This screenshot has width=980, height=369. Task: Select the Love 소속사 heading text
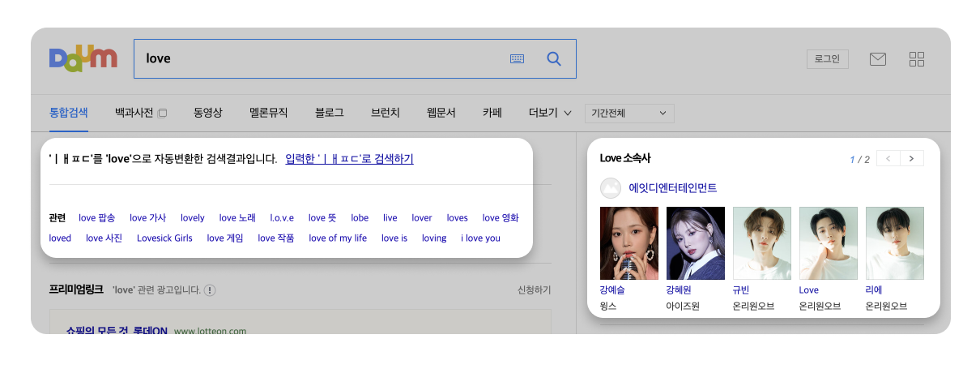pos(625,158)
